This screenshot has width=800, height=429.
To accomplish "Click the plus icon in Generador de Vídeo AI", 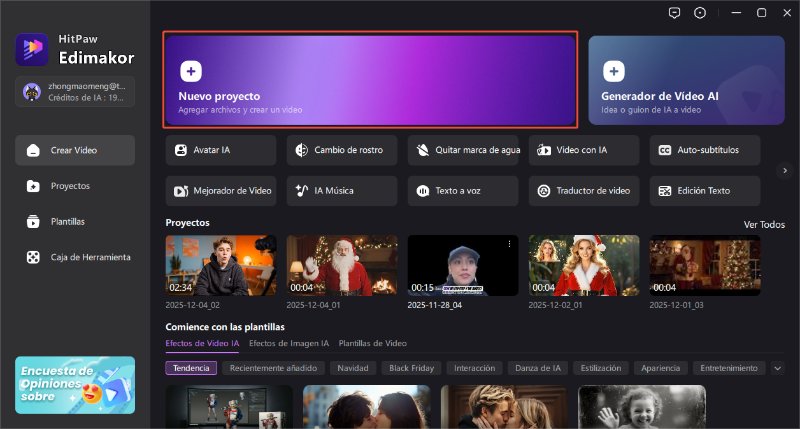I will [614, 71].
